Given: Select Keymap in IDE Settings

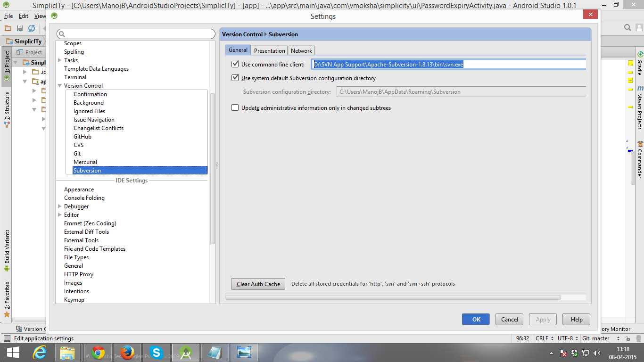Looking at the screenshot, I should (74, 300).
